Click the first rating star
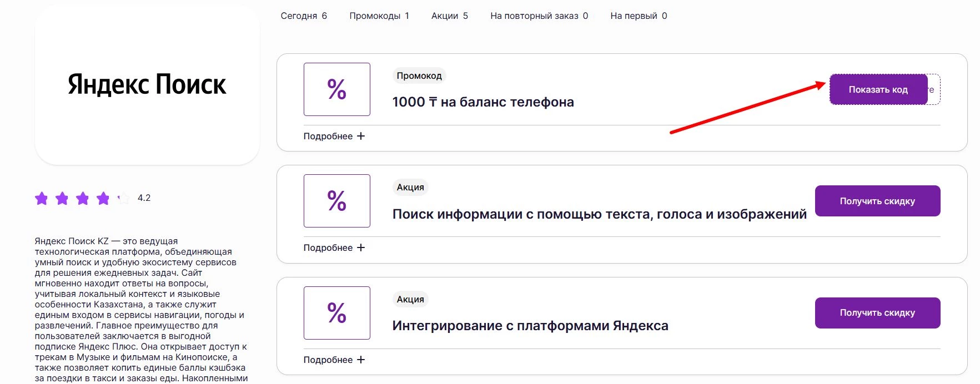The height and width of the screenshot is (384, 980). point(42,198)
